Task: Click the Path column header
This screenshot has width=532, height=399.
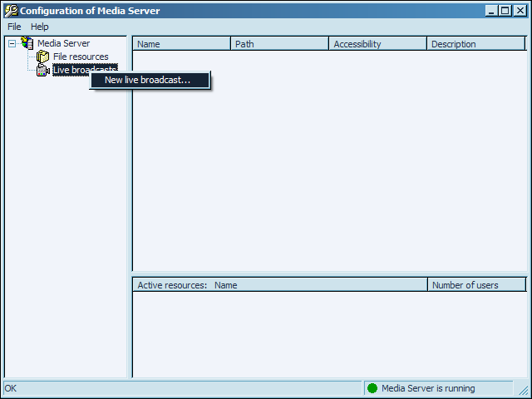Action: point(279,44)
